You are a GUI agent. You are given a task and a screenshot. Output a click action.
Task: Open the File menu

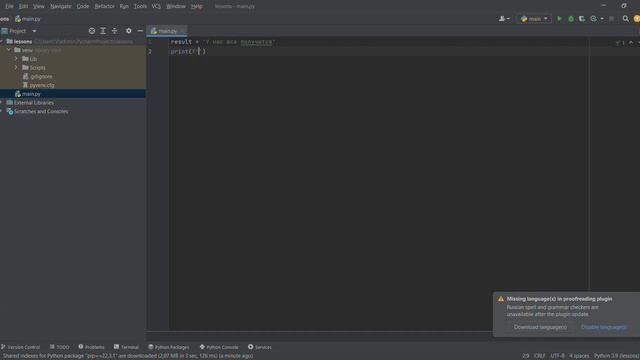pyautogui.click(x=9, y=6)
